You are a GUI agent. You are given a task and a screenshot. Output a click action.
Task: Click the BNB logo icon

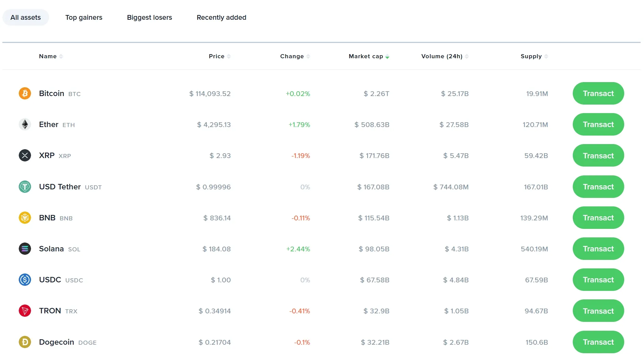point(25,218)
